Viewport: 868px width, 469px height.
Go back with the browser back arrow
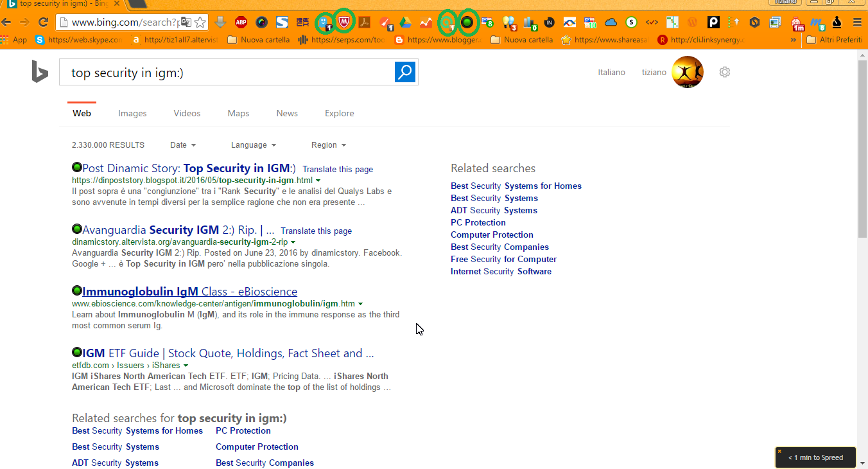click(6, 22)
